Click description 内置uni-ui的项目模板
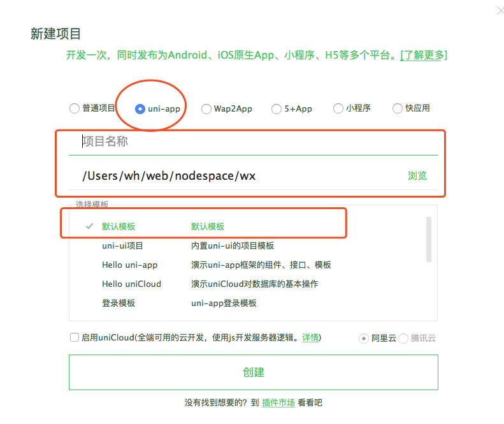Viewport: 504px width, 424px height. pyautogui.click(x=233, y=245)
